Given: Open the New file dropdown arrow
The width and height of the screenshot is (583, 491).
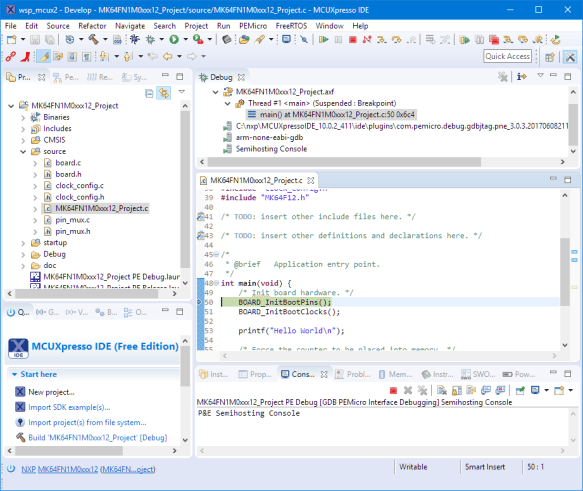Looking at the screenshot, I should tap(23, 39).
